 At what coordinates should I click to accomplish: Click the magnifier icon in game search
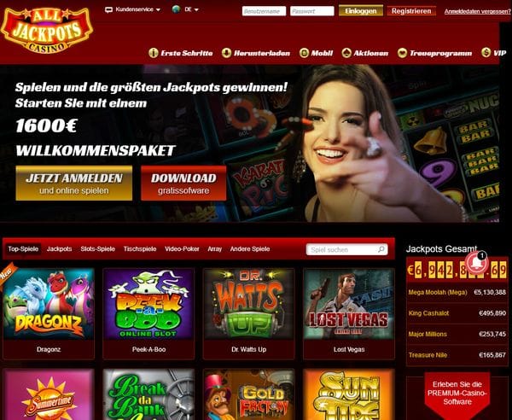point(381,249)
